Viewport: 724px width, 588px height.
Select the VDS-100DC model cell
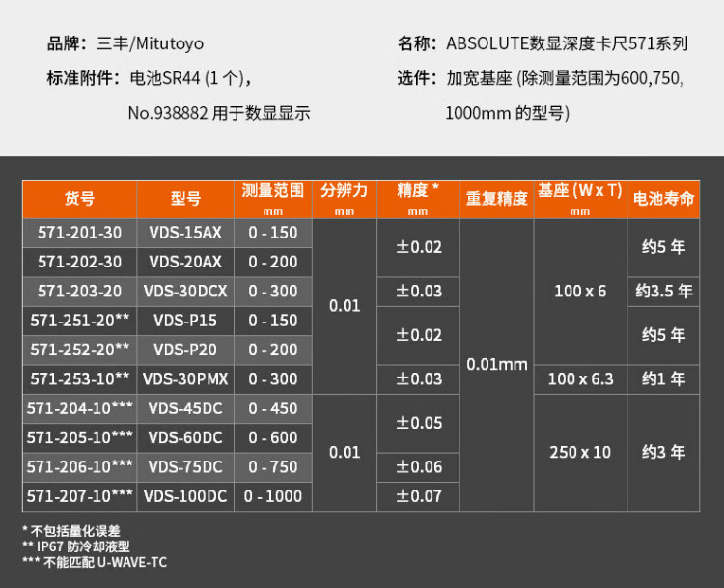point(185,496)
